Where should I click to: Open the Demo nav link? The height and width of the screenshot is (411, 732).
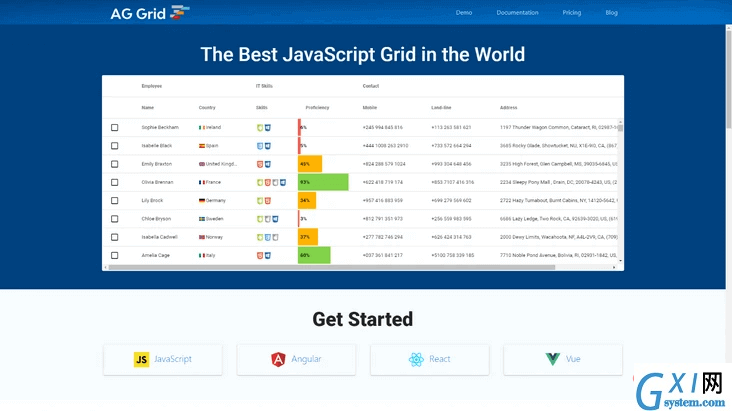coord(464,13)
